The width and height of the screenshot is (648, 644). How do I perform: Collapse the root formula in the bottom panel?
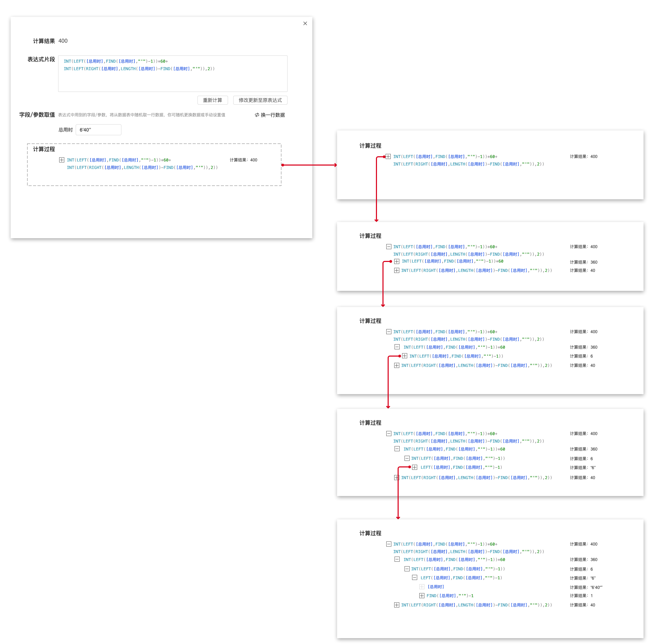coord(389,544)
